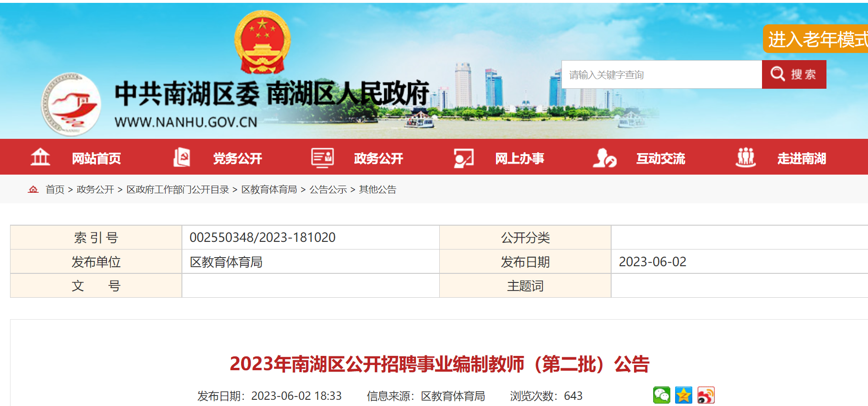Click the 公开分类 table label
The width and height of the screenshot is (868, 406).
pyautogui.click(x=525, y=237)
